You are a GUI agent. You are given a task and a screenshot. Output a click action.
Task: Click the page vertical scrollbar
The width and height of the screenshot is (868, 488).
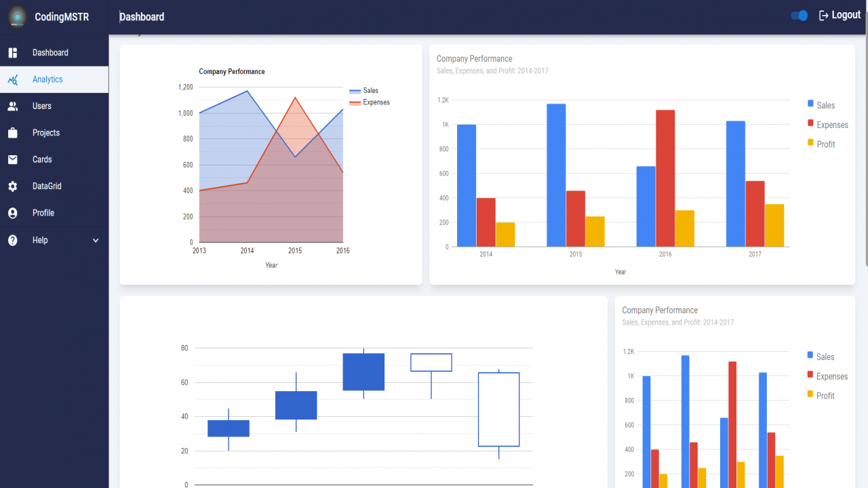(x=866, y=134)
